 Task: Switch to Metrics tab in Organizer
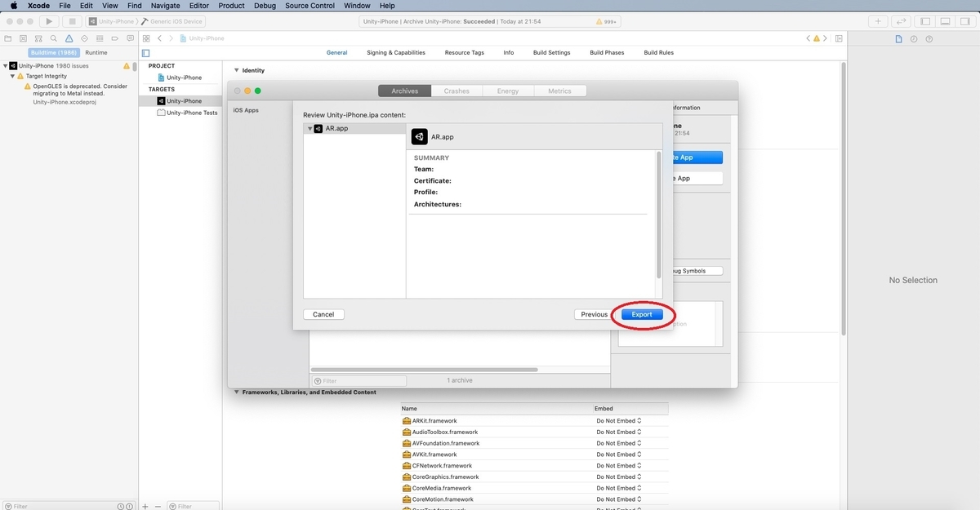(559, 91)
